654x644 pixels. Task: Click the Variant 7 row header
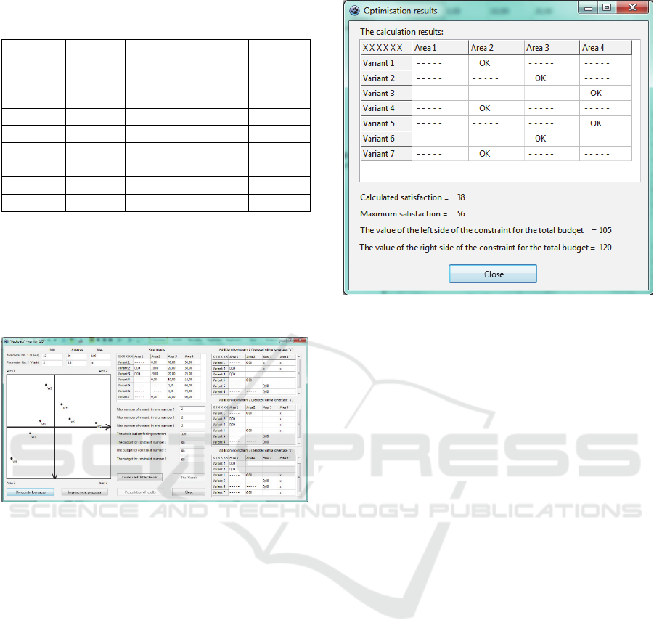tap(386, 154)
